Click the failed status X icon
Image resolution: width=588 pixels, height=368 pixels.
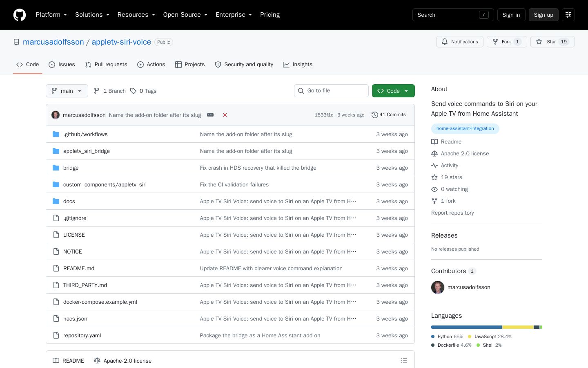[225, 115]
